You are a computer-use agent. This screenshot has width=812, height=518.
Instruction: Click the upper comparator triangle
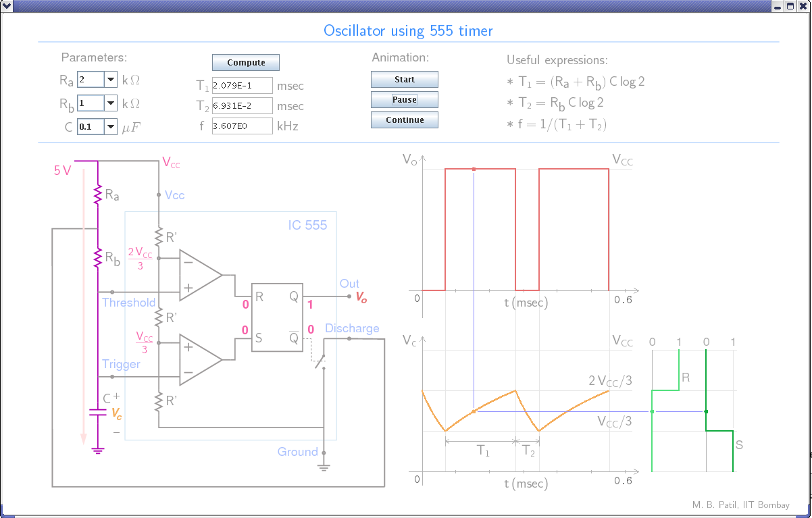click(x=201, y=275)
